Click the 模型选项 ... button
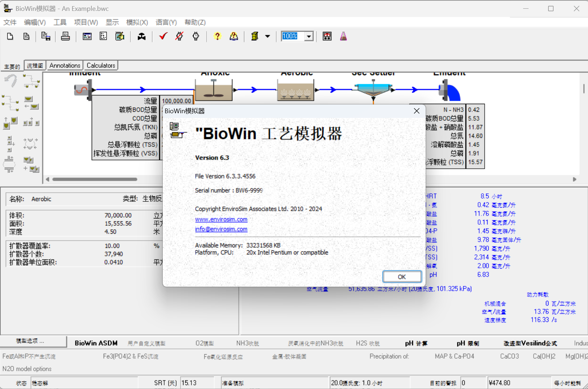 point(33,341)
